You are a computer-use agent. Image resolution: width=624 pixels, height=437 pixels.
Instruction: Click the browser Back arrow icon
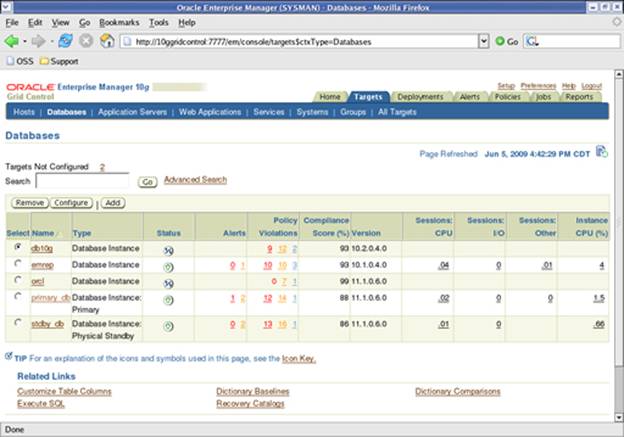point(12,41)
